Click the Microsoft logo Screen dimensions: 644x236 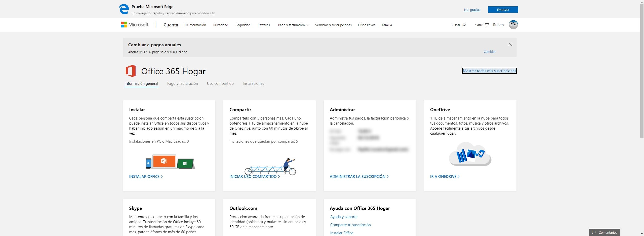click(135, 25)
